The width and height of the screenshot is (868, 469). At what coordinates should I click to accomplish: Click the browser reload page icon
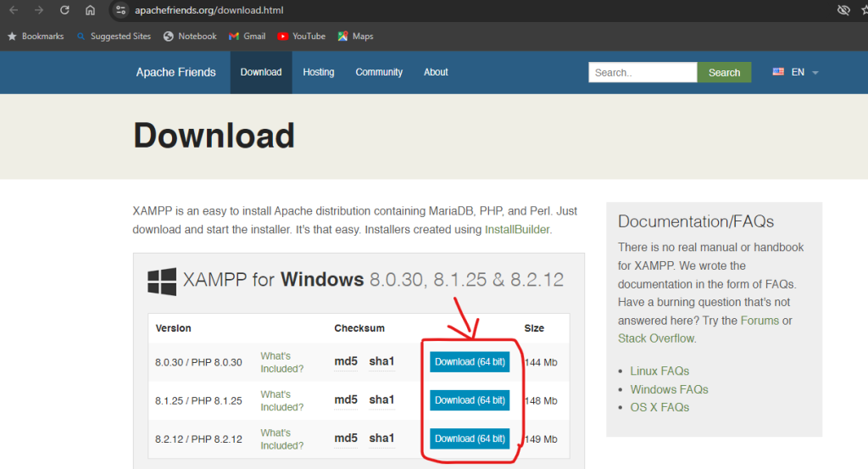pos(64,10)
